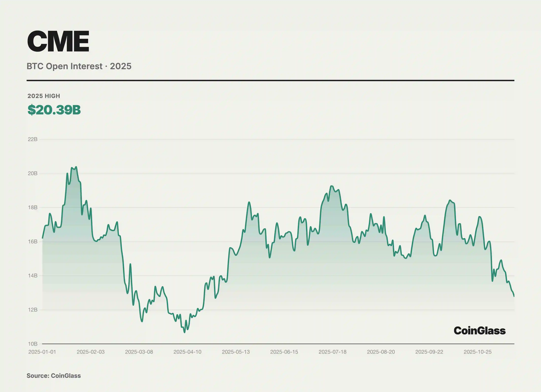Viewport: 541px width, 392px height.
Task: Click the 20B y-axis label
Action: [33, 173]
